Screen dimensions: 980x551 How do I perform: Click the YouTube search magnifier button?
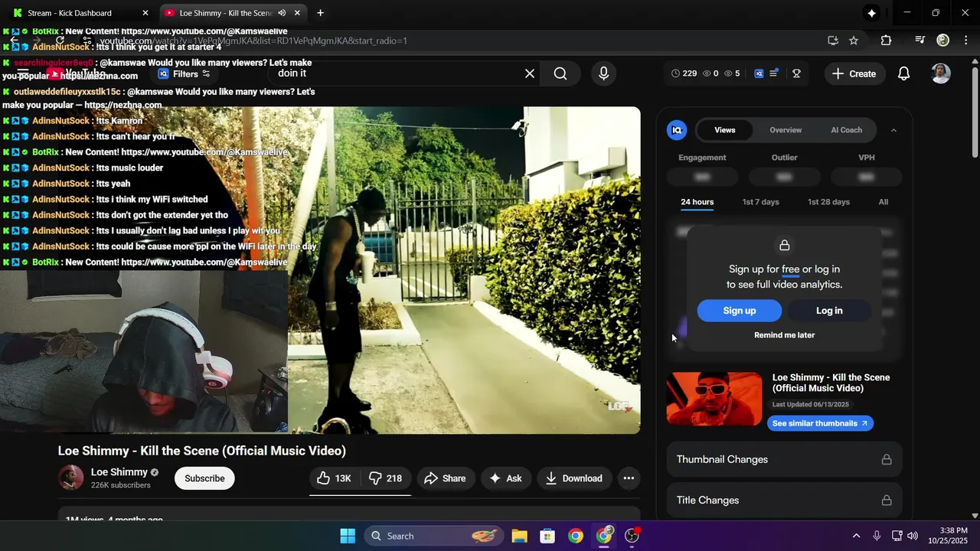(560, 73)
